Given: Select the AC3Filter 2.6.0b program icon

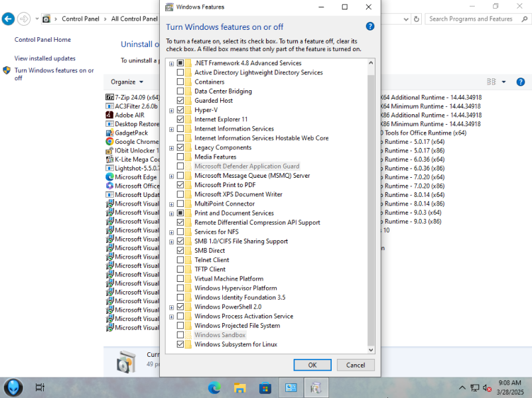Looking at the screenshot, I should (109, 106).
